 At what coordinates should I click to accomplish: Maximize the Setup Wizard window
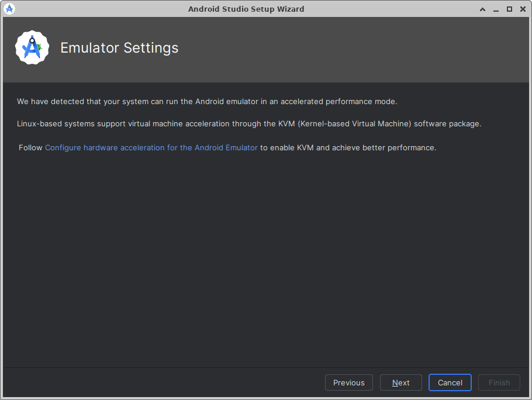click(x=509, y=9)
